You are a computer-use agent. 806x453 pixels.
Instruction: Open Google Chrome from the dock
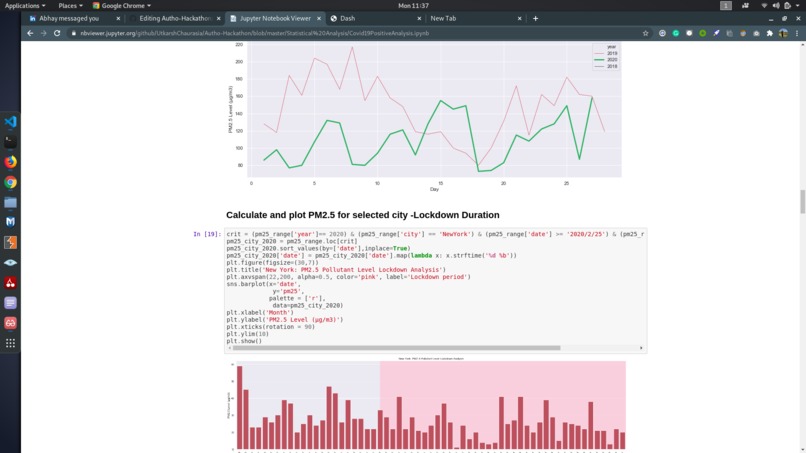point(10,182)
